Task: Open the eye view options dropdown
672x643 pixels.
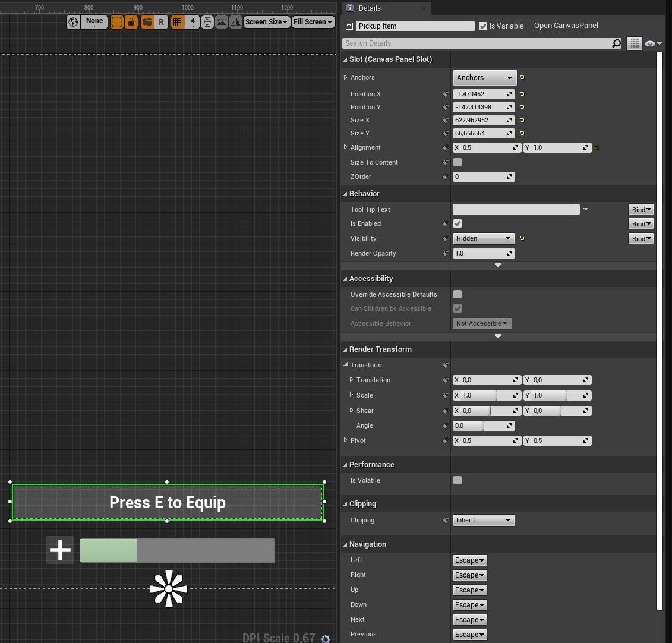Action: [x=653, y=43]
